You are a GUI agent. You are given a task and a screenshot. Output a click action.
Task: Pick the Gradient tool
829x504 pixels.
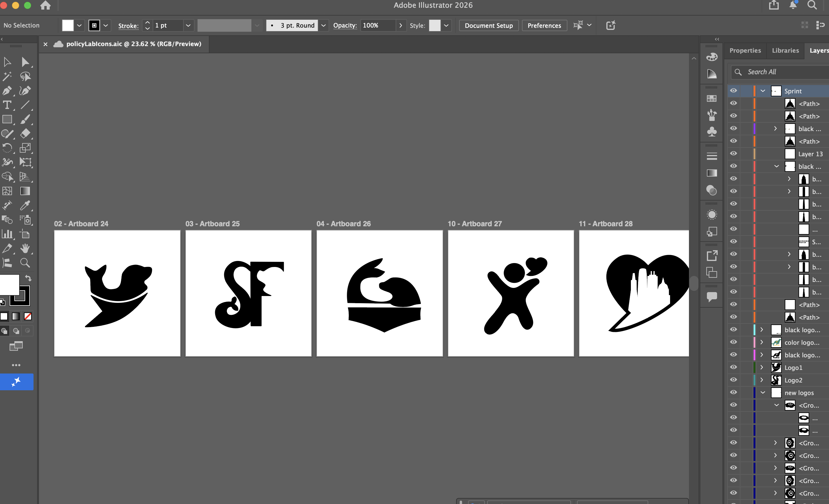[x=25, y=191]
